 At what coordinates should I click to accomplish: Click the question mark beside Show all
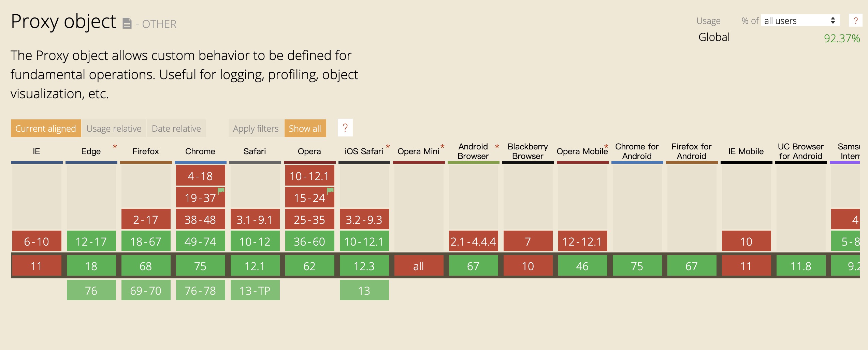(x=345, y=128)
